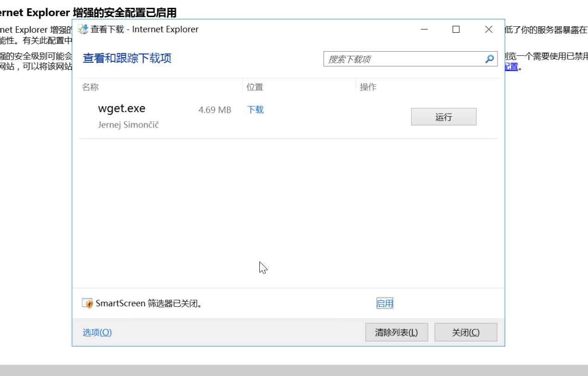Maximize the View Downloads window
The width and height of the screenshot is (588, 376).
click(x=456, y=29)
